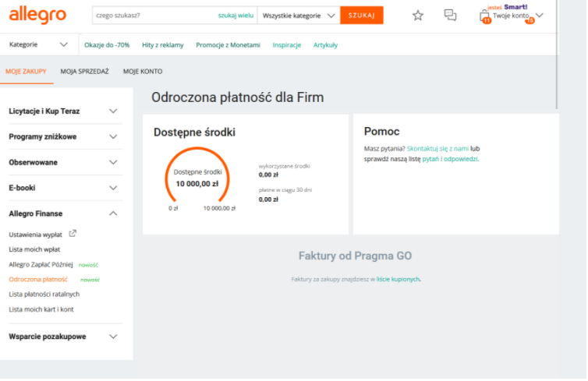Expand 'Licytacje i Kup Teraz' section
The height and width of the screenshot is (381, 588).
[x=64, y=111]
